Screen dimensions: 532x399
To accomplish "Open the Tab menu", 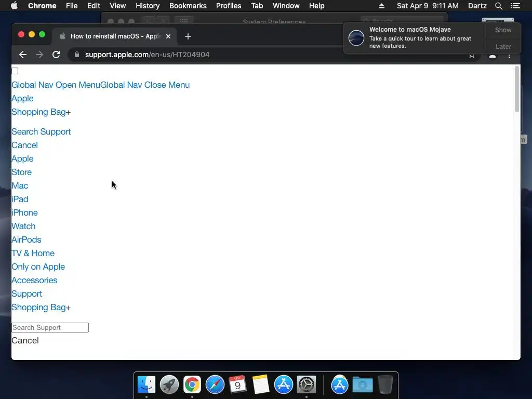I will pyautogui.click(x=257, y=6).
